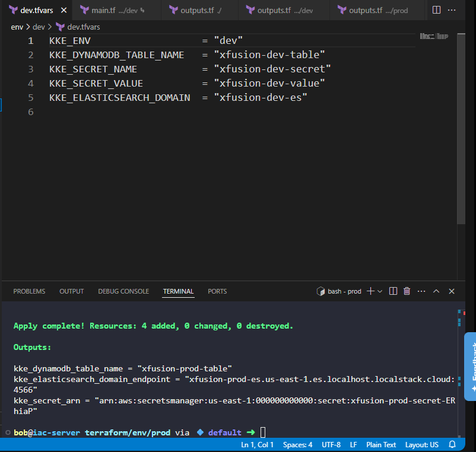The width and height of the screenshot is (476, 452).
Task: Click line number 6 in gutter
Action: 31,112
